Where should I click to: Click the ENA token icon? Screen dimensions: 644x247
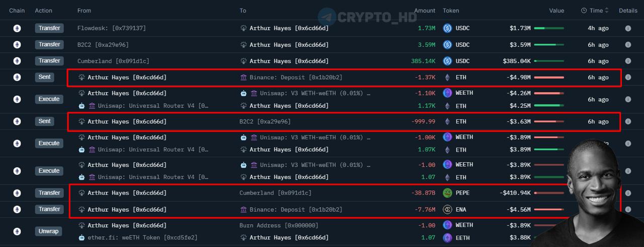[447, 209]
